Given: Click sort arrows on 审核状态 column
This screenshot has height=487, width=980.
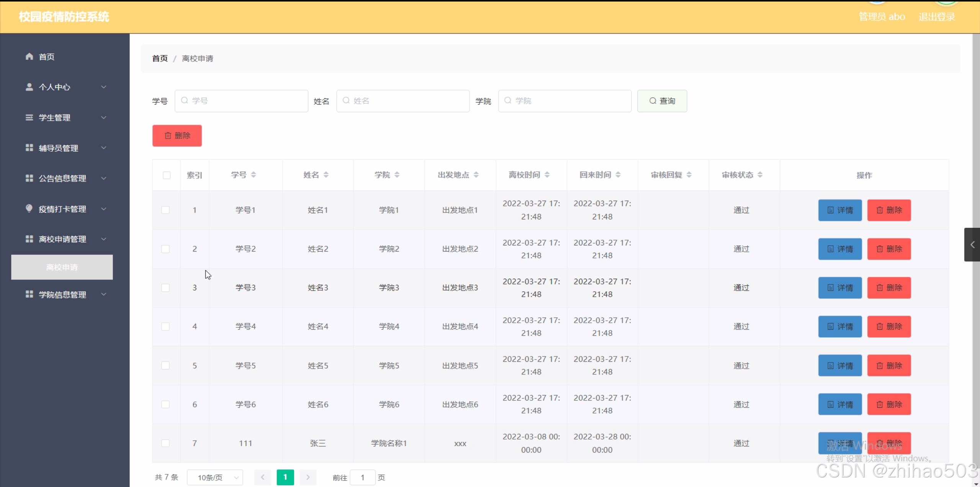Looking at the screenshot, I should coord(760,175).
